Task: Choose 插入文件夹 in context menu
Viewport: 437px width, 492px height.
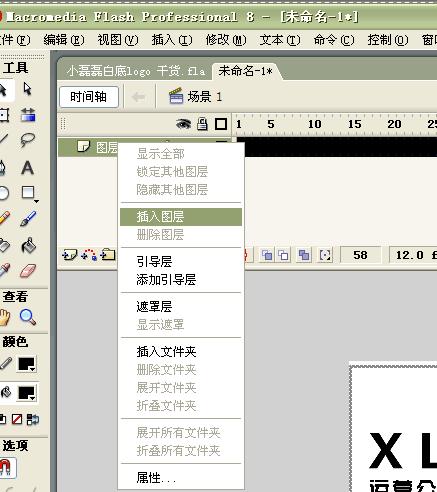Action: click(x=181, y=352)
